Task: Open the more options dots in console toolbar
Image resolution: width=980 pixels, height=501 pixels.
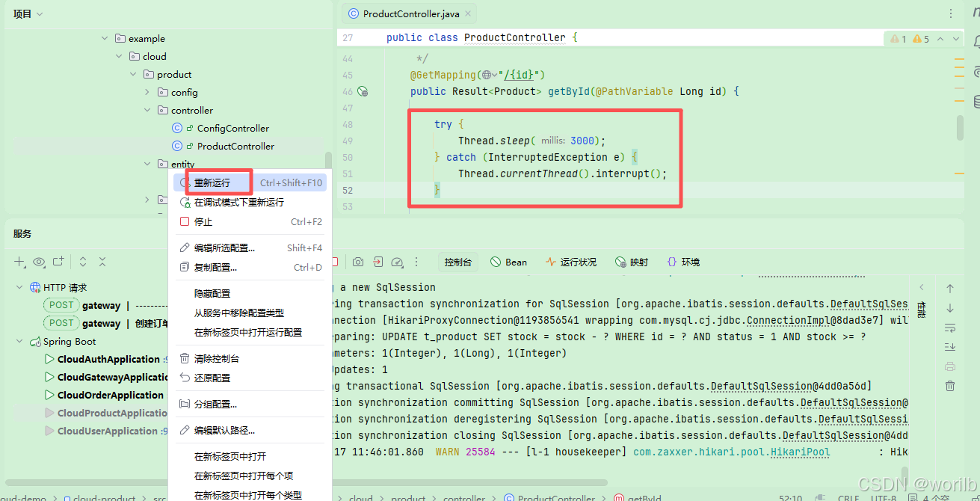Action: (x=416, y=262)
